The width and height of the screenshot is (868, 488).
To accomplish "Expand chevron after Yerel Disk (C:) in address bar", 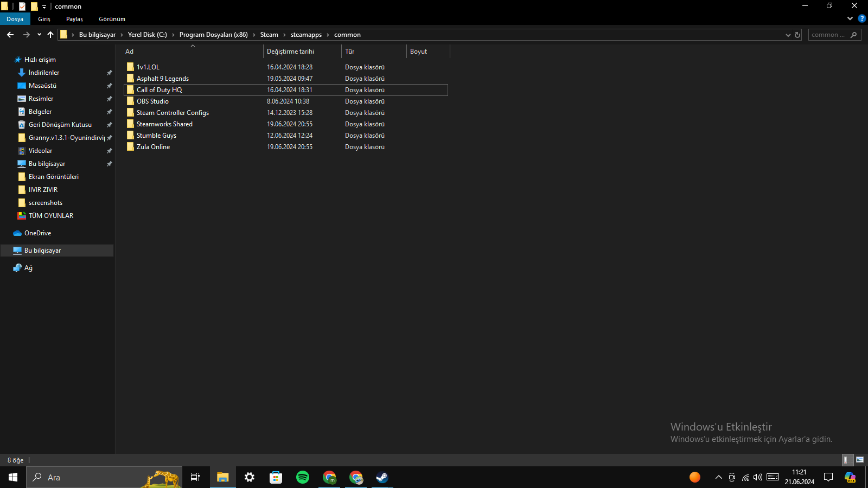I will tap(173, 35).
